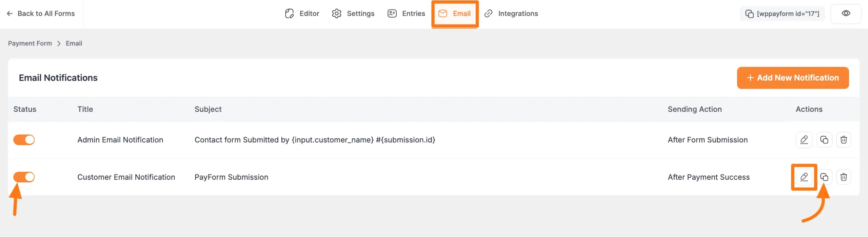Disable the Admin Email Notification toggle
Screen dimensions: 868x237
click(x=24, y=140)
